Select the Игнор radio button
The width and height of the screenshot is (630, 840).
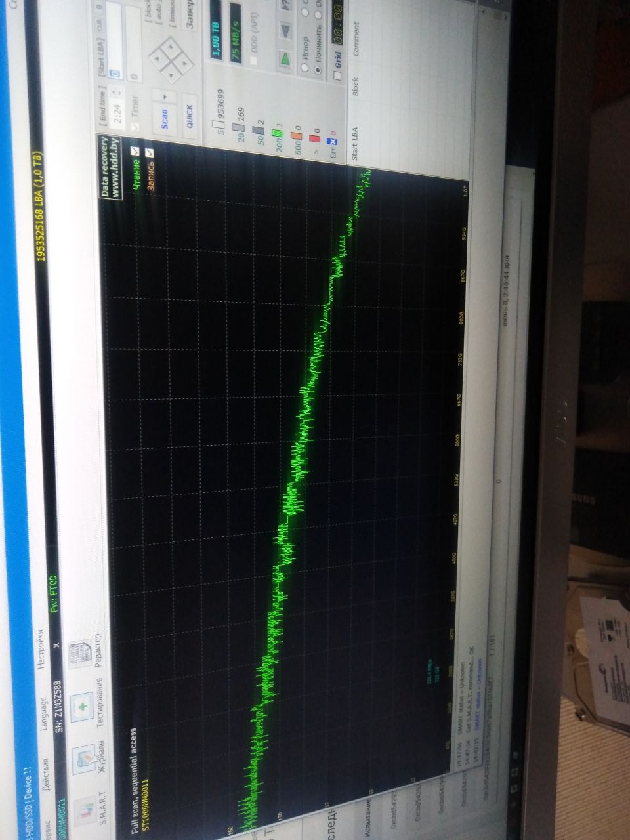304,67
